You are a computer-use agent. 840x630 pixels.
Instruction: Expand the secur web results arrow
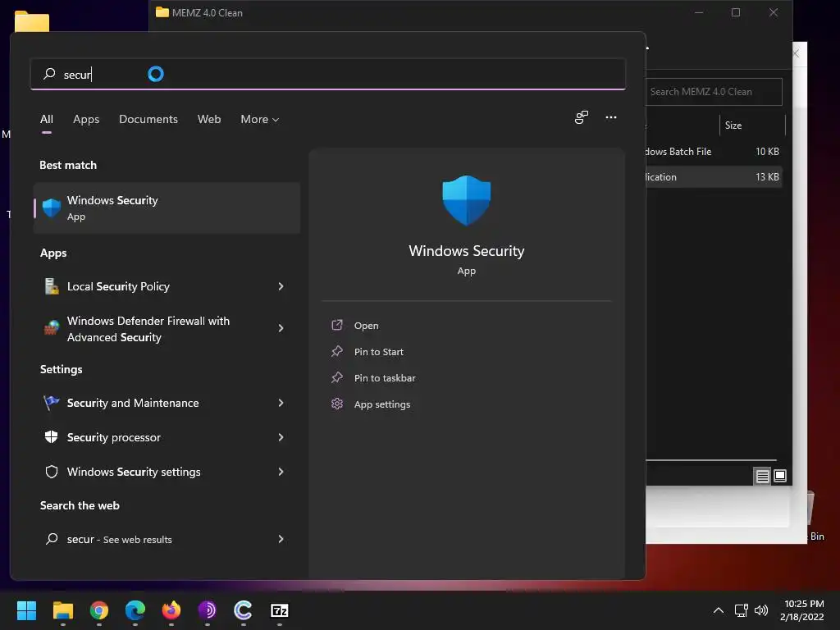coord(281,539)
